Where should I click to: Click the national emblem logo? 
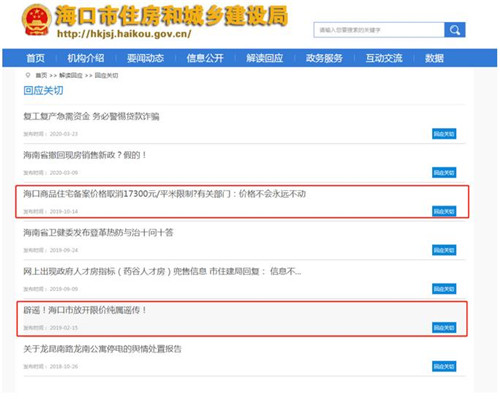(36, 20)
